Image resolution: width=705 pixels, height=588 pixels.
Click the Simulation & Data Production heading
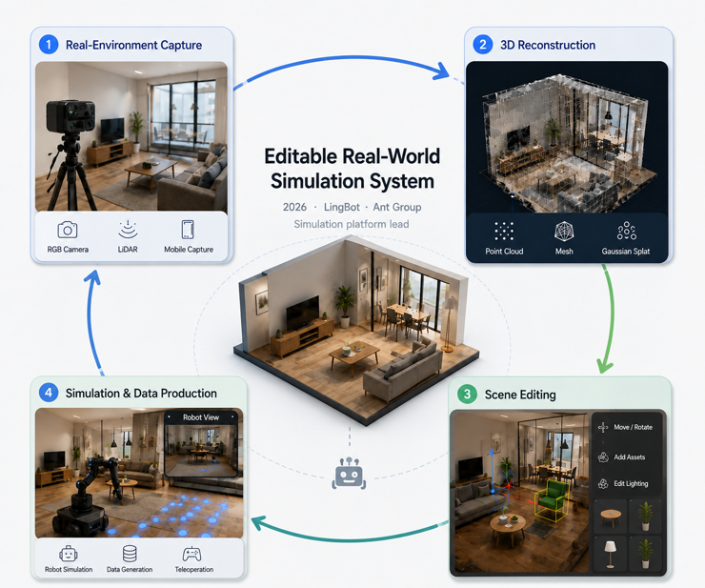pos(141,394)
